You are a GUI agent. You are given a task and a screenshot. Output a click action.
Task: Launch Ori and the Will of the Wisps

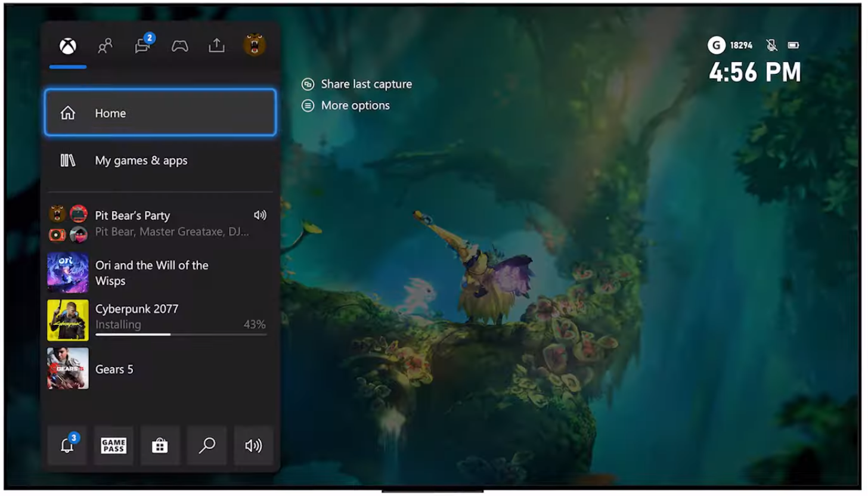point(151,272)
